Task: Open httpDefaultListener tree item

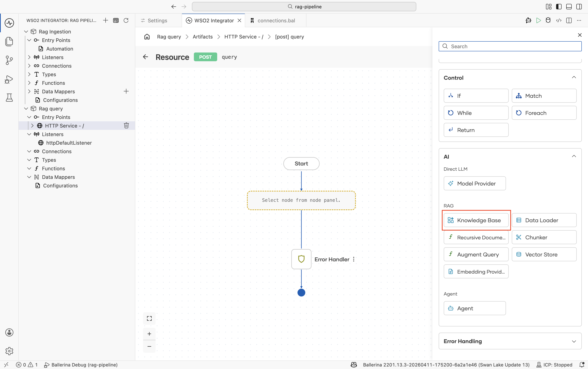Action: tap(69, 143)
